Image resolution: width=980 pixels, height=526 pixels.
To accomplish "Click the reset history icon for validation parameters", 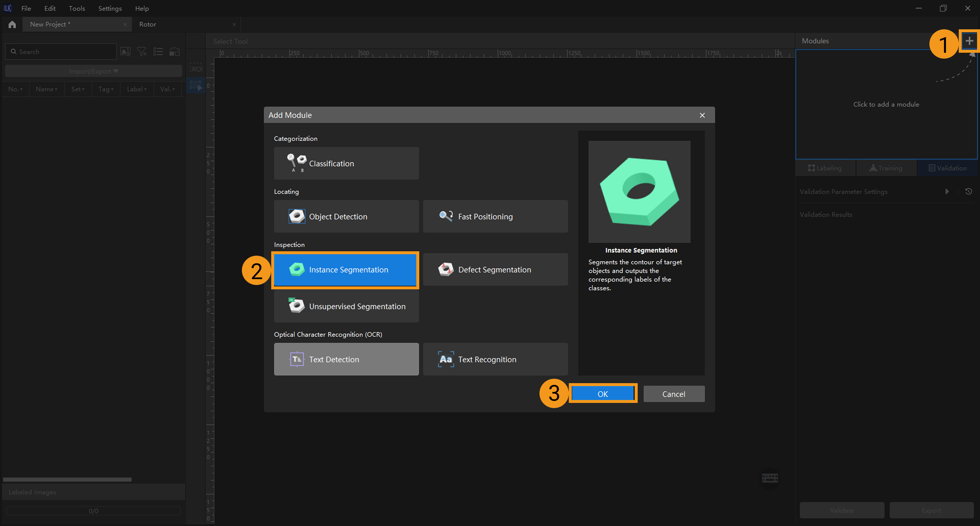I will click(x=969, y=191).
